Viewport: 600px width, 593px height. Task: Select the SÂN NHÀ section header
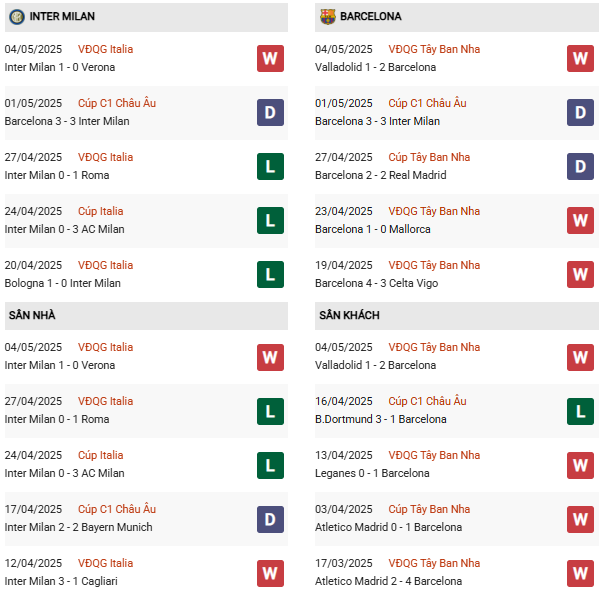click(x=32, y=315)
